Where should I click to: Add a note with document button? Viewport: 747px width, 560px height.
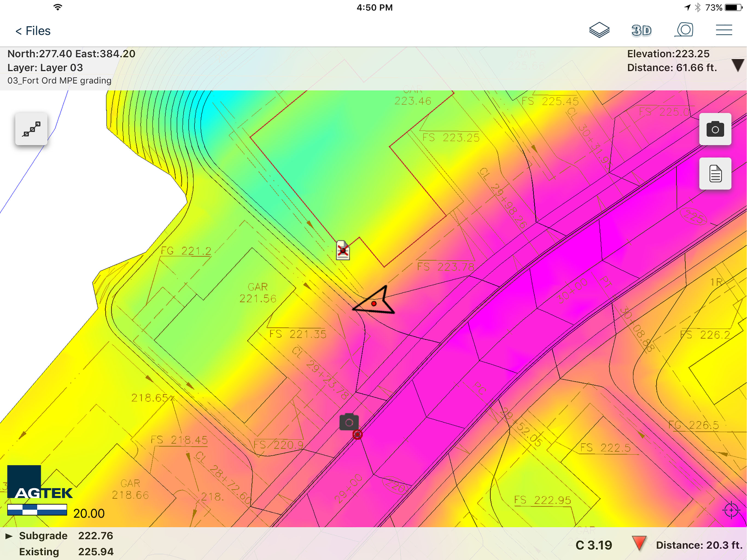pos(715,174)
